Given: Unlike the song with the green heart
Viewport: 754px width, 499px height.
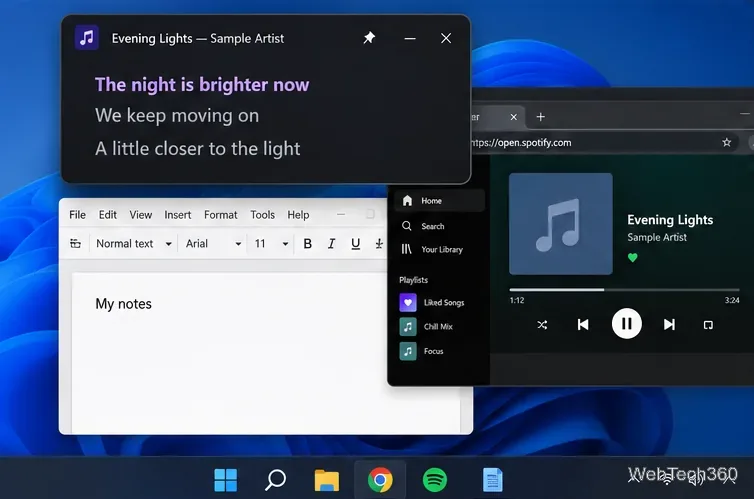Looking at the screenshot, I should pos(632,258).
